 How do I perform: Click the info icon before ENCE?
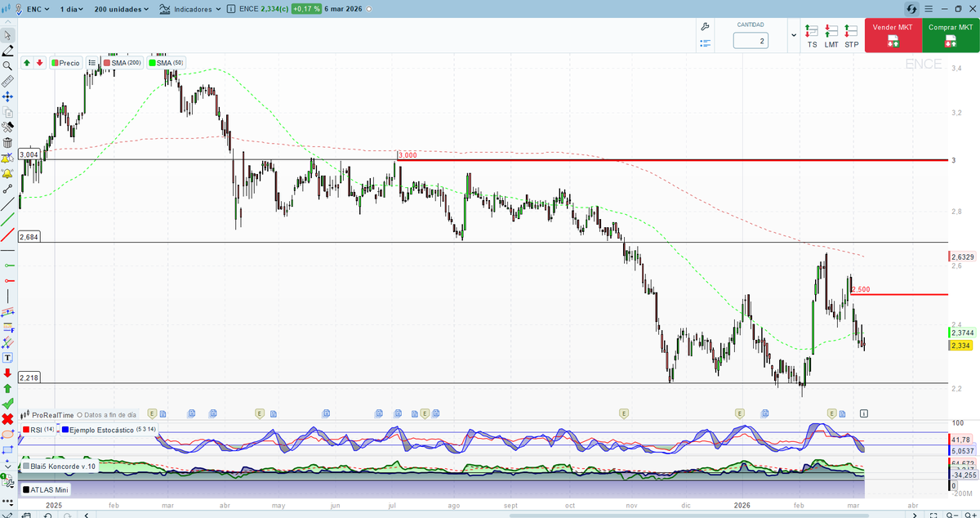click(x=232, y=9)
